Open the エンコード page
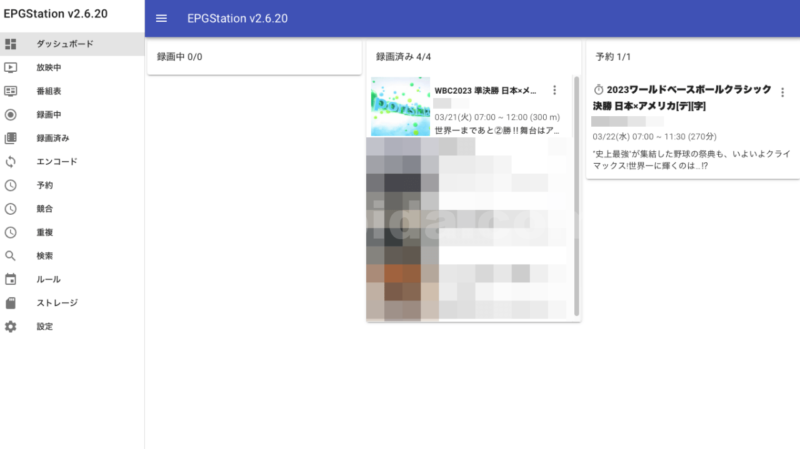The image size is (800, 449). [72, 162]
